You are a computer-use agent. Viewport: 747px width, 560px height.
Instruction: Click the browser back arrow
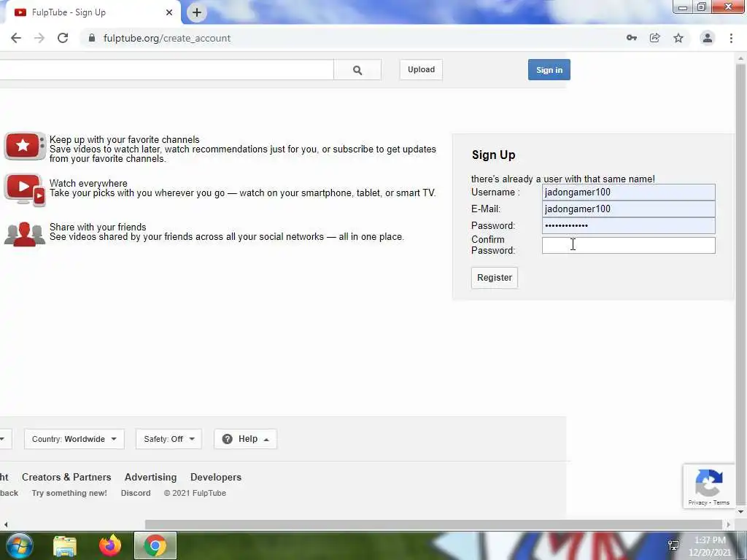[16, 38]
